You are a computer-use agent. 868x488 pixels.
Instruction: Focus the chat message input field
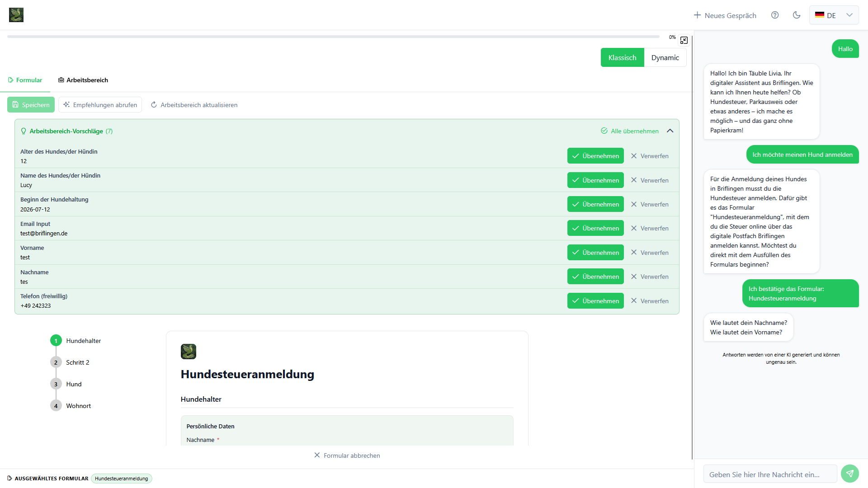pyautogui.click(x=770, y=474)
